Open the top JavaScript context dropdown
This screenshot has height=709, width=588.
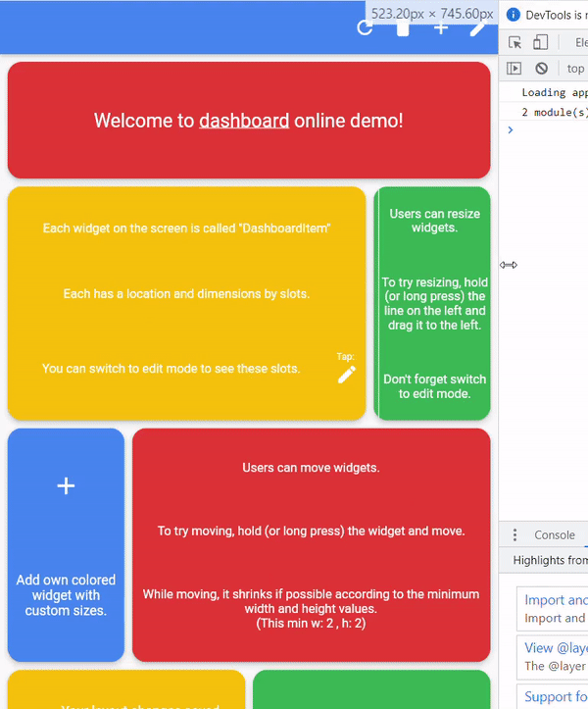pos(575,69)
